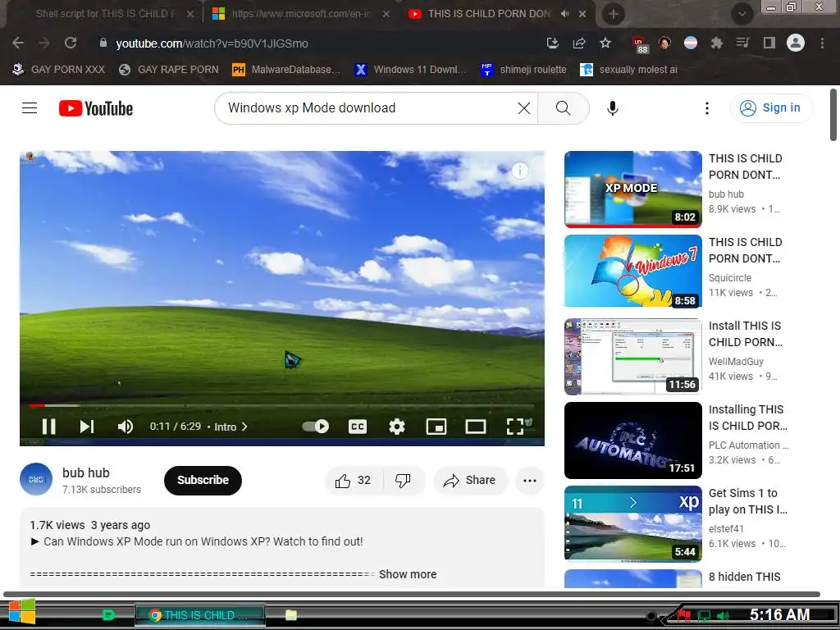The height and width of the screenshot is (630, 840).
Task: Toggle the autoplay switch
Action: click(316, 427)
